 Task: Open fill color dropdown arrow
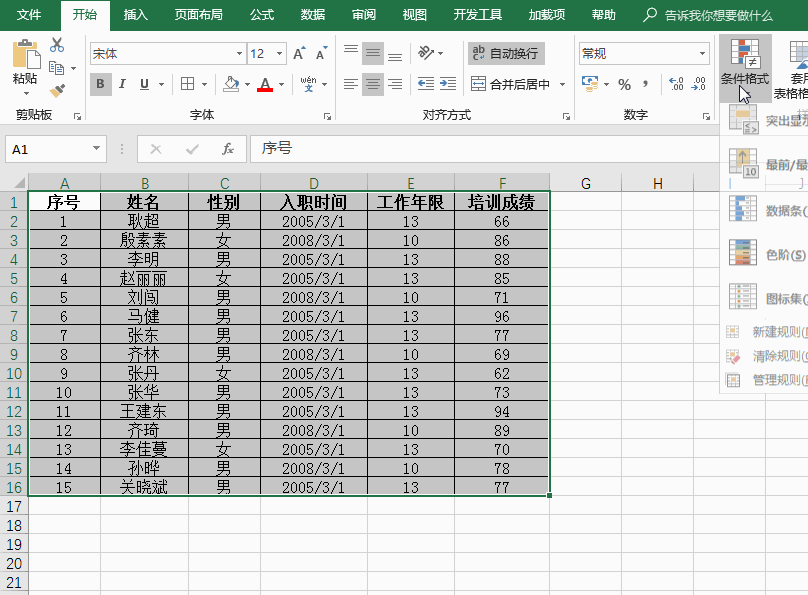pyautogui.click(x=248, y=84)
